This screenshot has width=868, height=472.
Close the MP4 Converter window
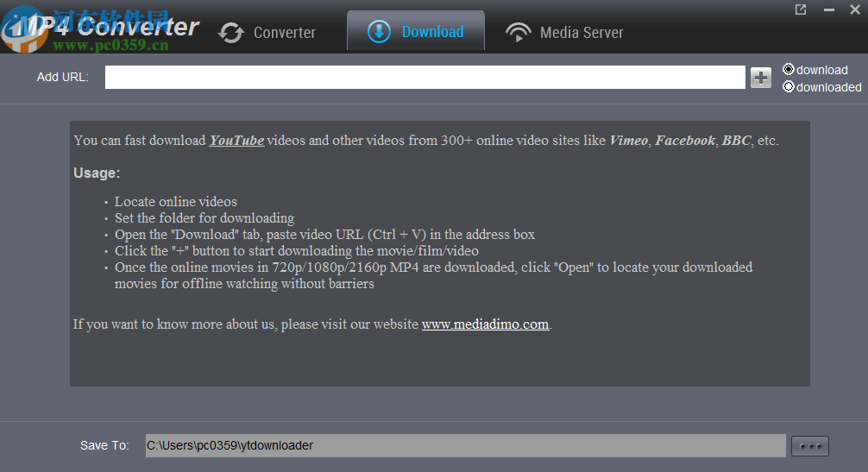[x=855, y=9]
